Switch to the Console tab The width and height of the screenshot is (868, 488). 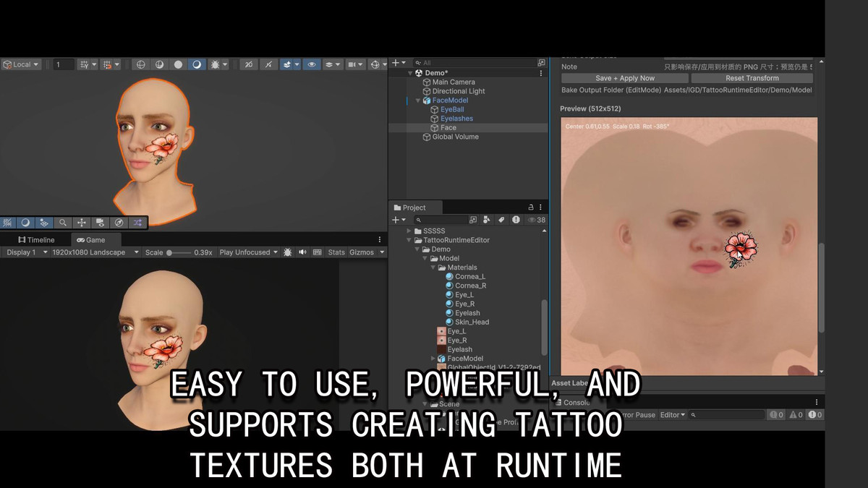click(574, 403)
